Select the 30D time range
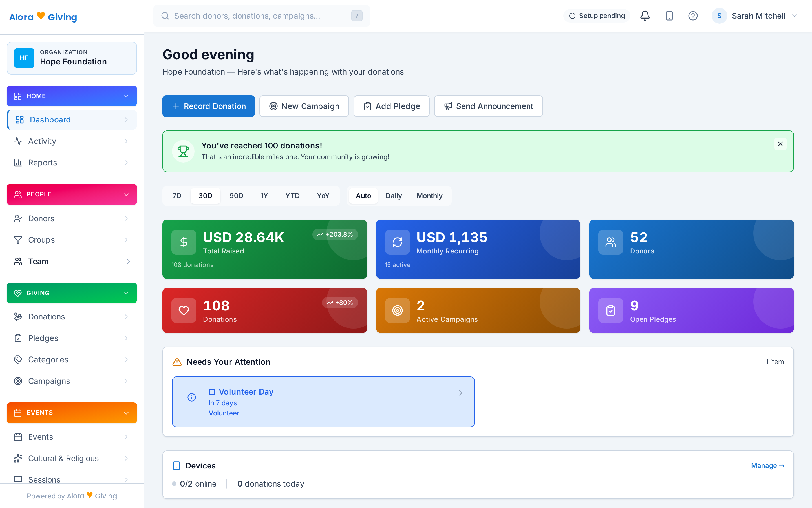Image resolution: width=812 pixels, height=508 pixels. click(205, 196)
